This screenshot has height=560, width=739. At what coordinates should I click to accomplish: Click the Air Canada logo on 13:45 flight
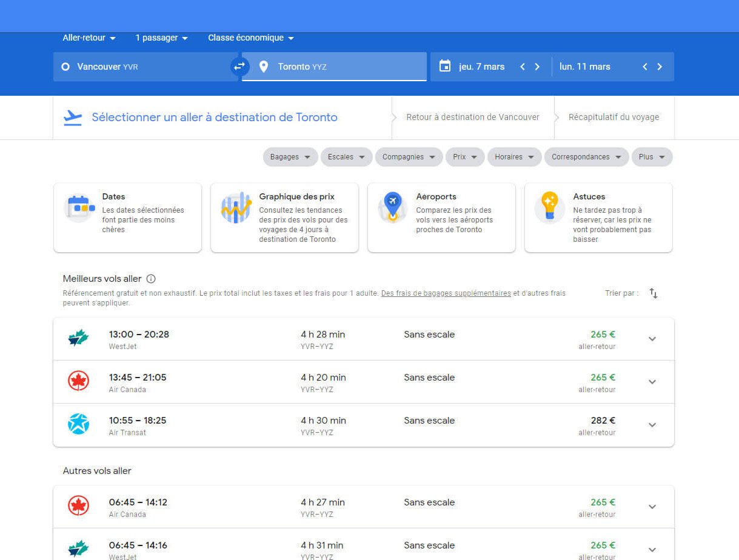(x=78, y=381)
